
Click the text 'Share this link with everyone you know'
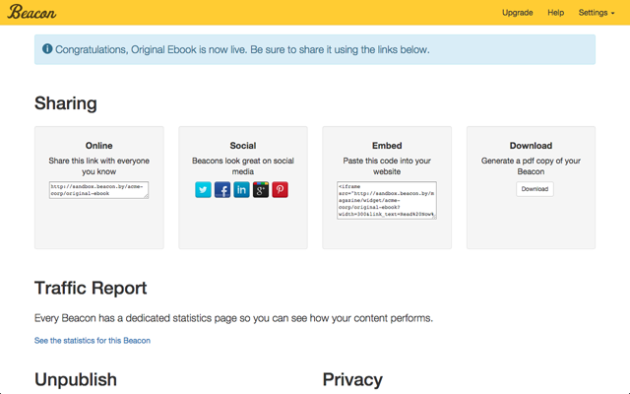[99, 166]
